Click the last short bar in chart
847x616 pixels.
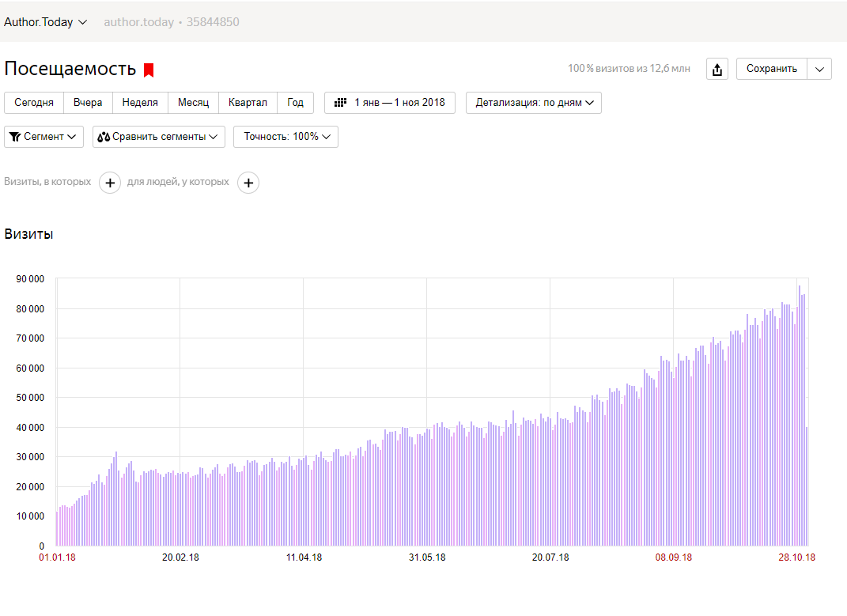tap(807, 486)
